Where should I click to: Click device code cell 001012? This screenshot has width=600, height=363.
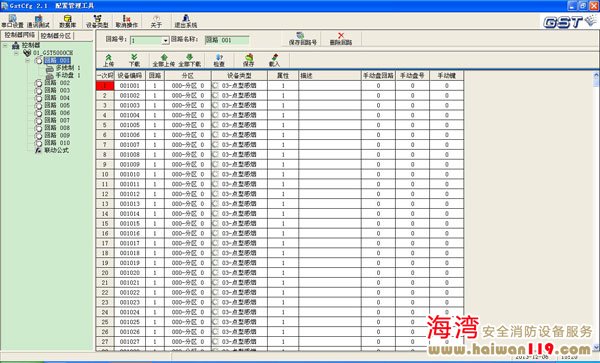(130, 194)
